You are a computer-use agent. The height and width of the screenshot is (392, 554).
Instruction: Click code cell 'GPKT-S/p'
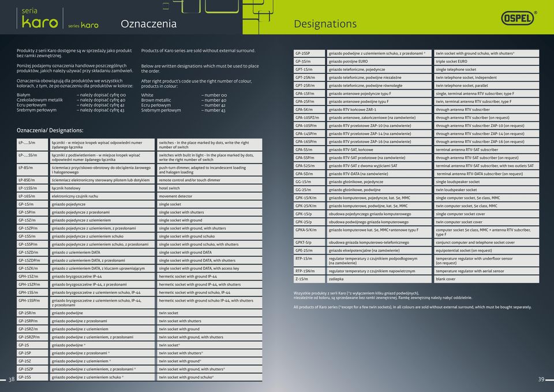point(309,242)
